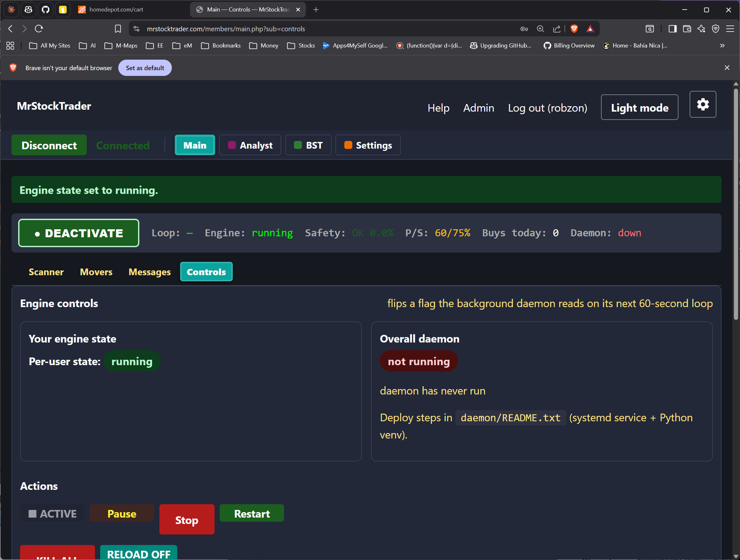This screenshot has width=740, height=560.
Task: Click the MrStockTrader logo text
Action: point(54,106)
